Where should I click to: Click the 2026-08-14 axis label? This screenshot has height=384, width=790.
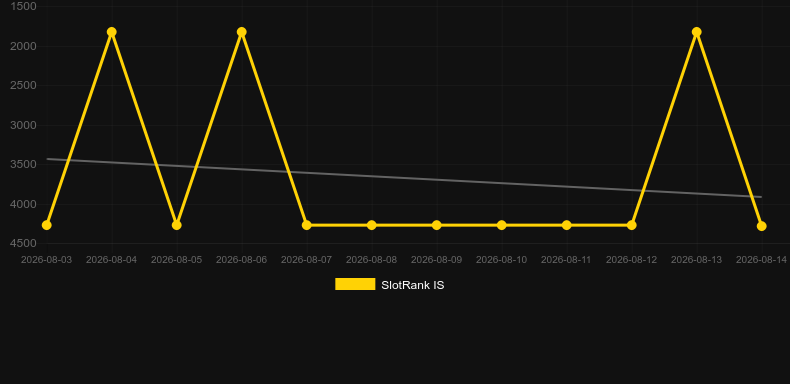[761, 260]
